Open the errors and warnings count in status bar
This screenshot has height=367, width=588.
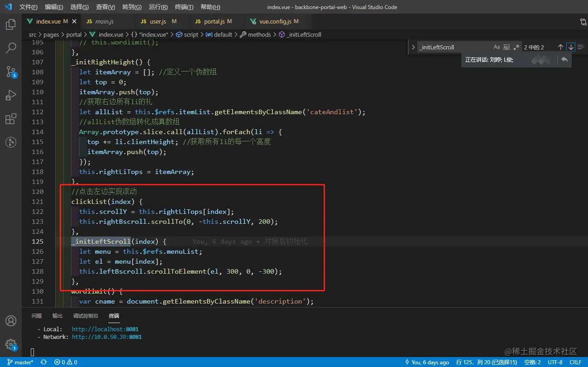click(66, 362)
